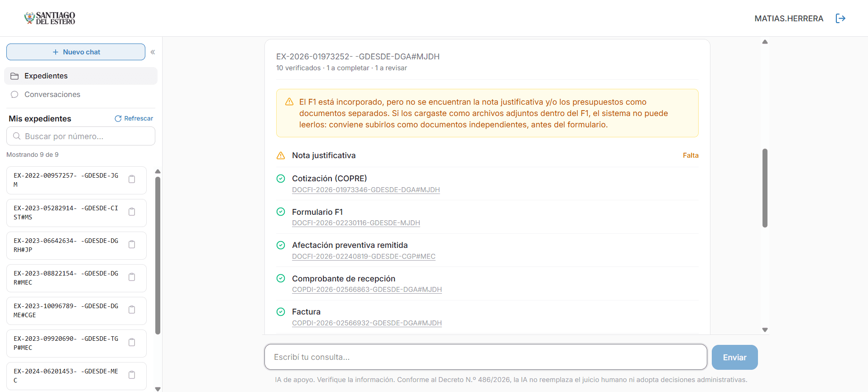Click the Factura item title
The height and width of the screenshot is (392, 868).
pyautogui.click(x=306, y=312)
